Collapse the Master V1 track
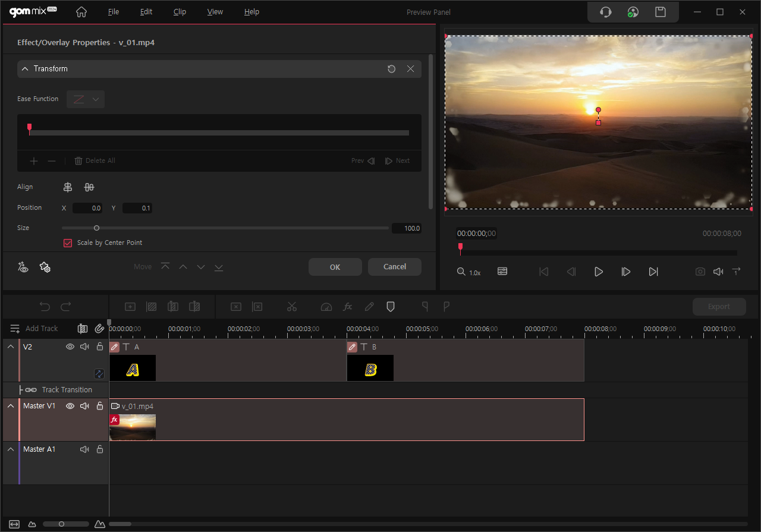761x532 pixels. point(11,406)
